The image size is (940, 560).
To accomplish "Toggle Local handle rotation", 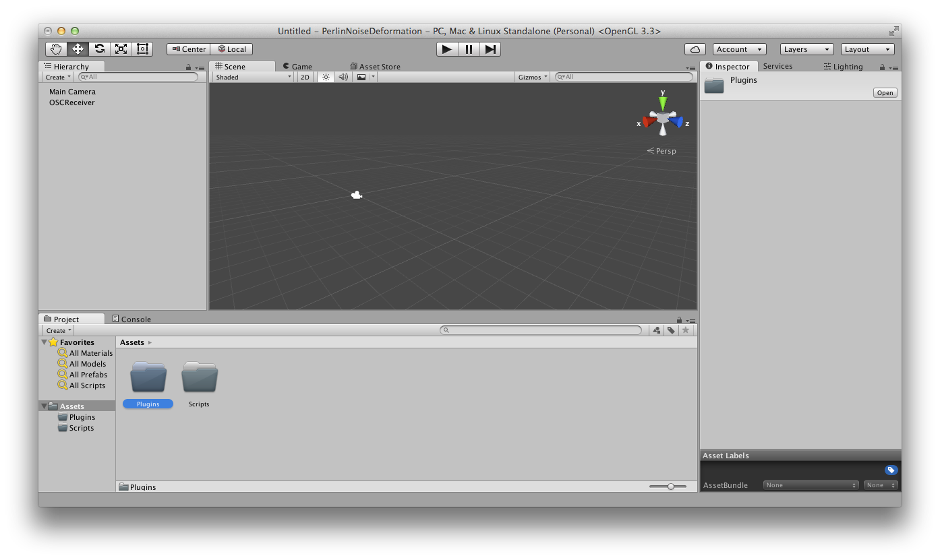I will point(231,49).
